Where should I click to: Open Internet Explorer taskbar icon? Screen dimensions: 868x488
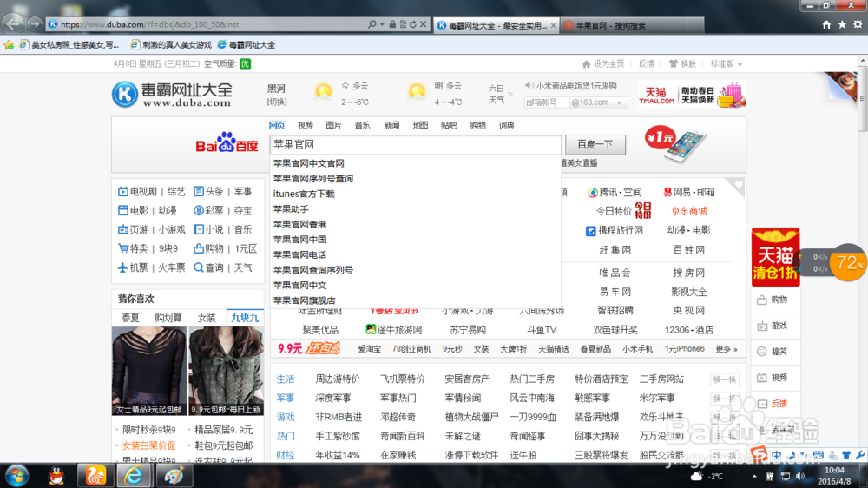click(134, 476)
